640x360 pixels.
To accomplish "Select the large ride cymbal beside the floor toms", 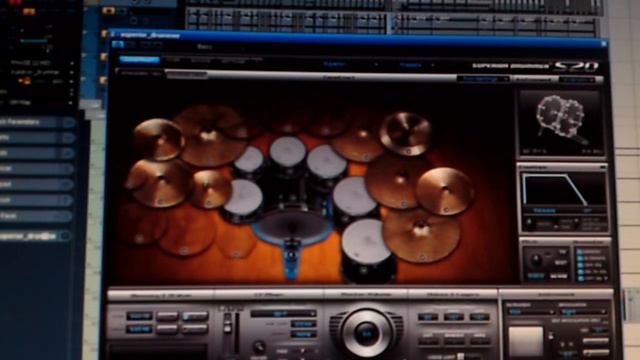I will pos(396,180).
